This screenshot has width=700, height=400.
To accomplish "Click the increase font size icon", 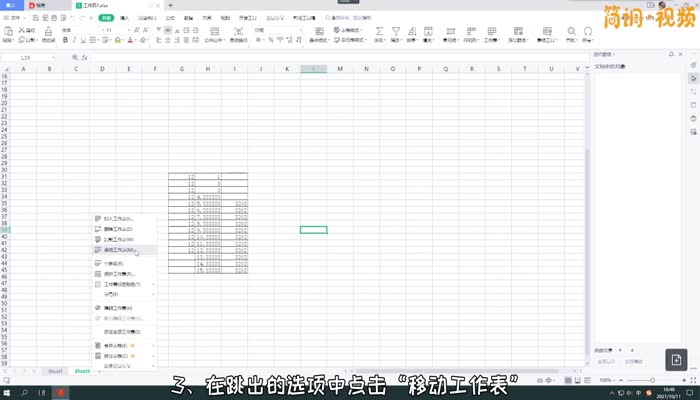I will tap(137, 30).
